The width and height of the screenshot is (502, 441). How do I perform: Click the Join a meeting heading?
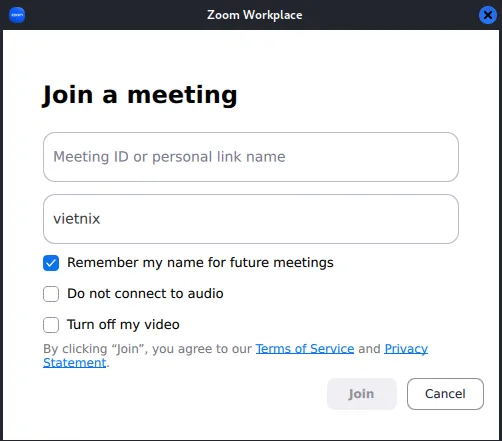coord(140,95)
